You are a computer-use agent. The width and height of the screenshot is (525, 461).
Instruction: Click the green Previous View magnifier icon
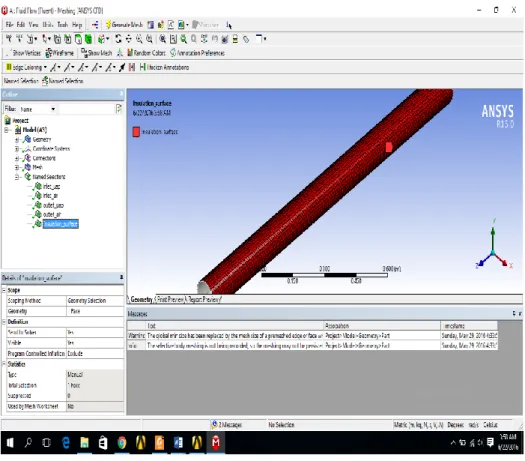pyautogui.click(x=183, y=39)
